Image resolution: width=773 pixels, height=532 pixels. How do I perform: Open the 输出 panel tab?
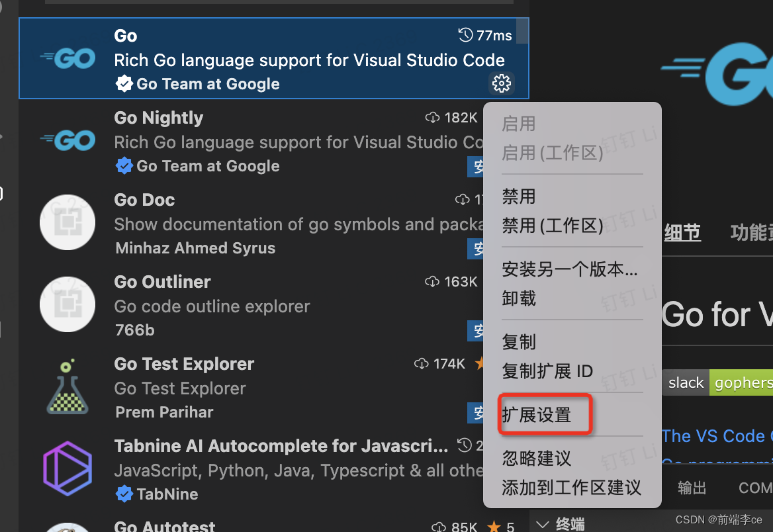coord(692,488)
